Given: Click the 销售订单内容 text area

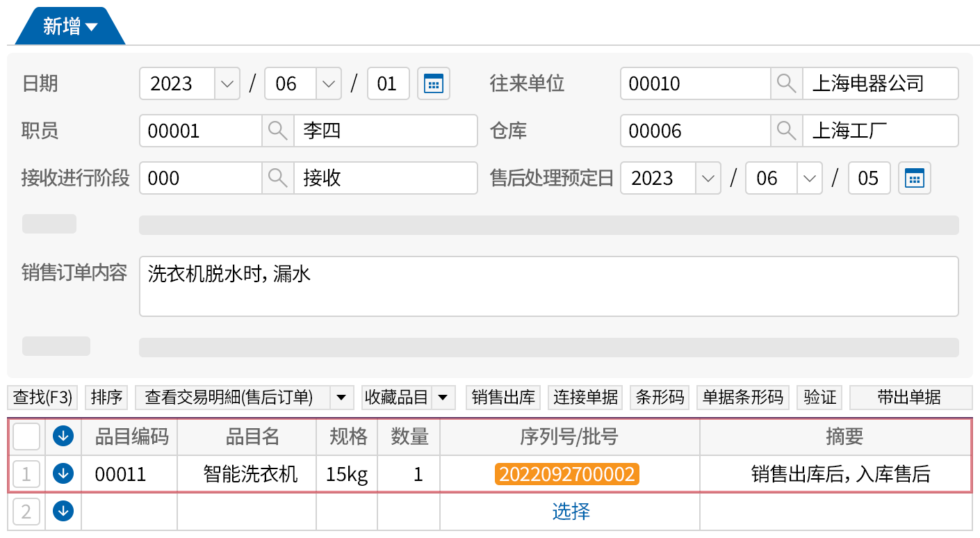Looking at the screenshot, I should coord(548,286).
